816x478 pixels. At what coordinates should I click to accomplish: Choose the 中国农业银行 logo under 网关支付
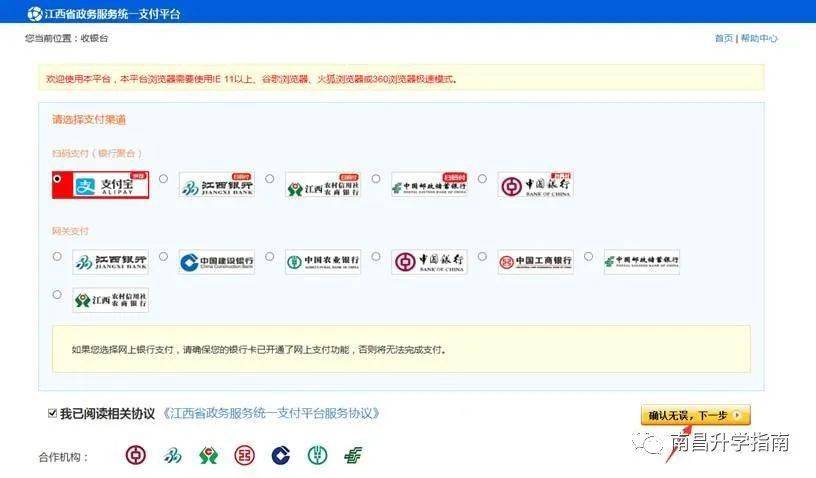coord(323,262)
